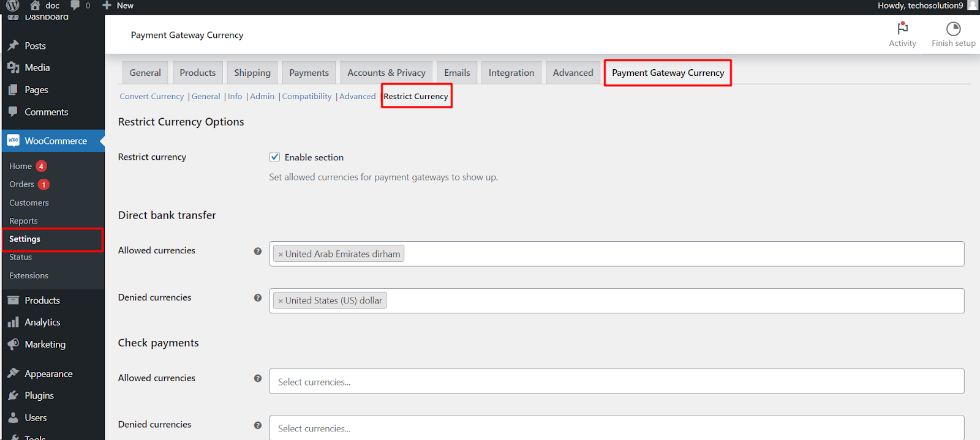980x440 pixels.
Task: Open the General subsection link
Action: click(x=206, y=96)
